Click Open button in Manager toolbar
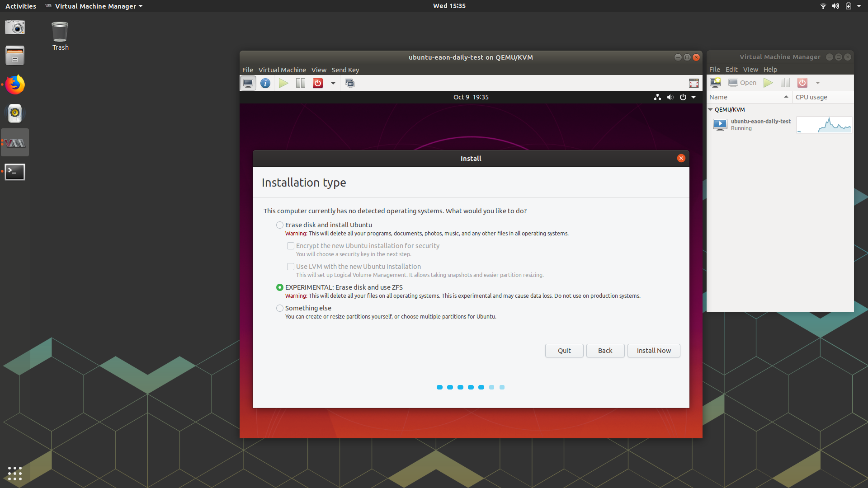Image resolution: width=868 pixels, height=488 pixels. pos(742,83)
